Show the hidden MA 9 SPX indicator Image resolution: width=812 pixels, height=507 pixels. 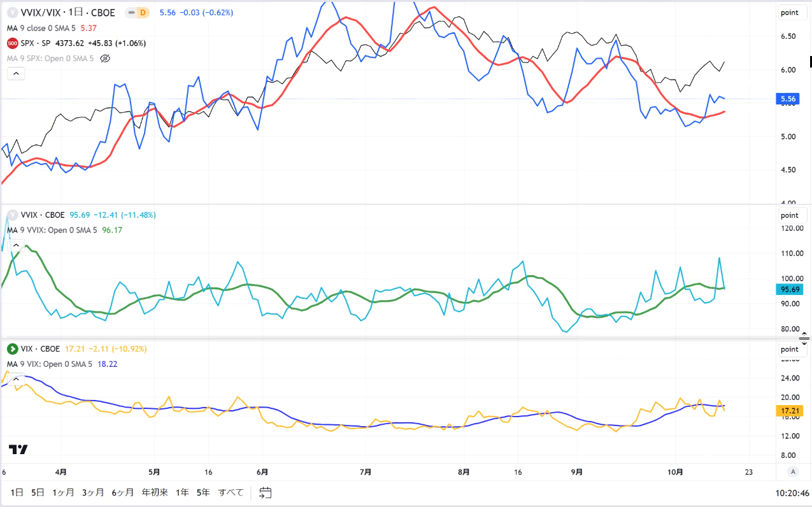point(106,59)
